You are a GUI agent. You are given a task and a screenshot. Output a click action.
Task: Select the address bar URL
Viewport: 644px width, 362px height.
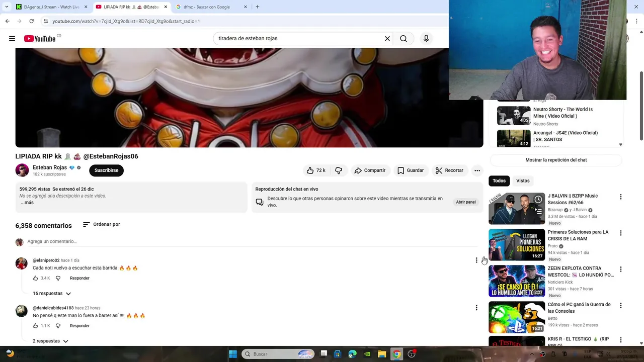pos(126,21)
